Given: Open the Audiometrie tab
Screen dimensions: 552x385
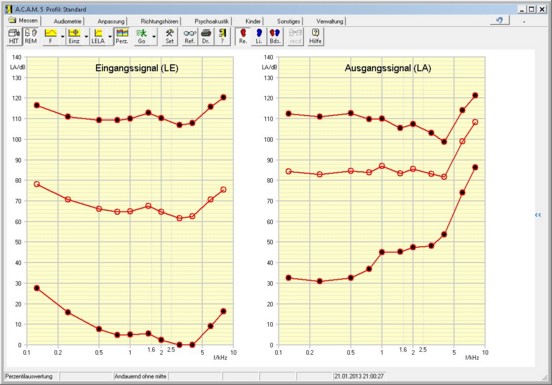Looking at the screenshot, I should [x=67, y=21].
